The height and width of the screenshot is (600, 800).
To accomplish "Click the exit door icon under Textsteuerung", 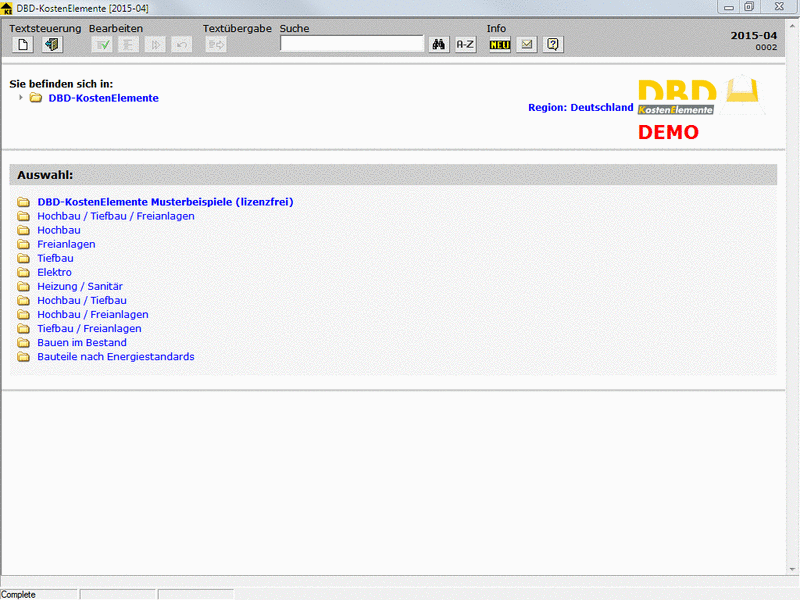I will 52,45.
